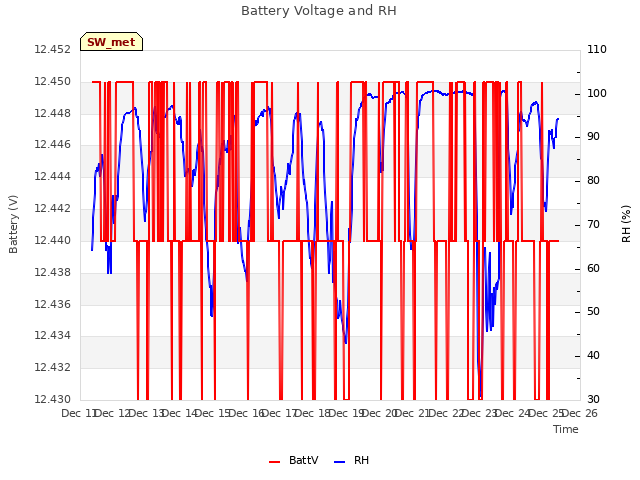Click the 70 RH tick label
The width and height of the screenshot is (640, 480).
point(593,225)
